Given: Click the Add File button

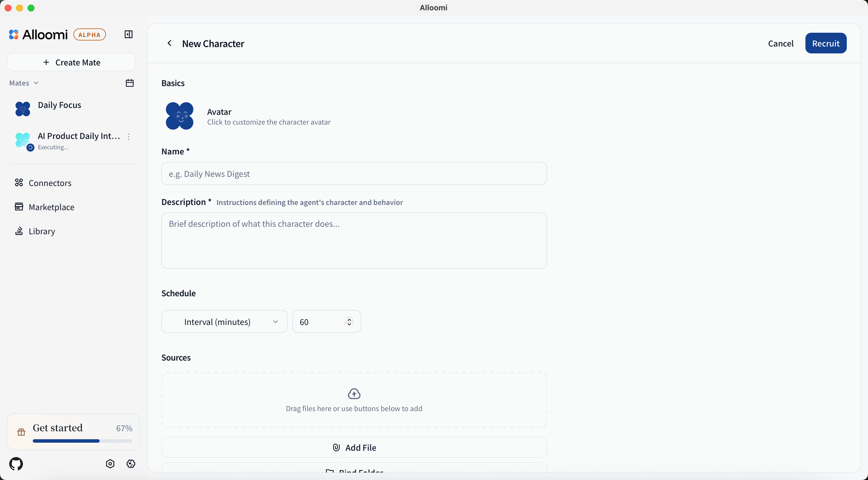Looking at the screenshot, I should (x=354, y=447).
